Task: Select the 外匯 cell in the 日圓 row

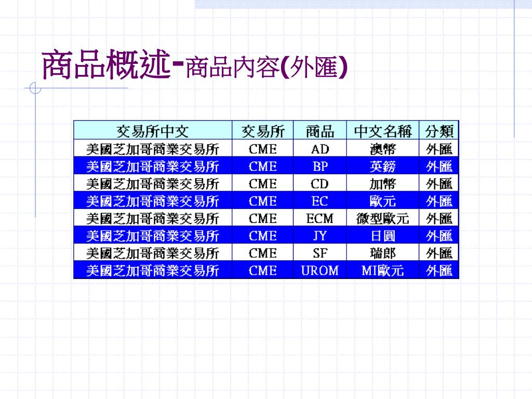Action: (439, 235)
